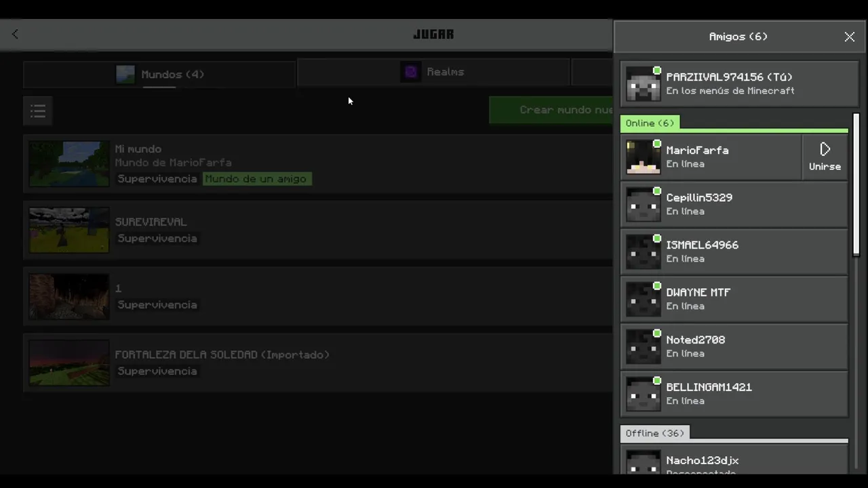Screen dimensions: 868x488
Task: Click the friends list scrollbar
Action: click(856, 184)
